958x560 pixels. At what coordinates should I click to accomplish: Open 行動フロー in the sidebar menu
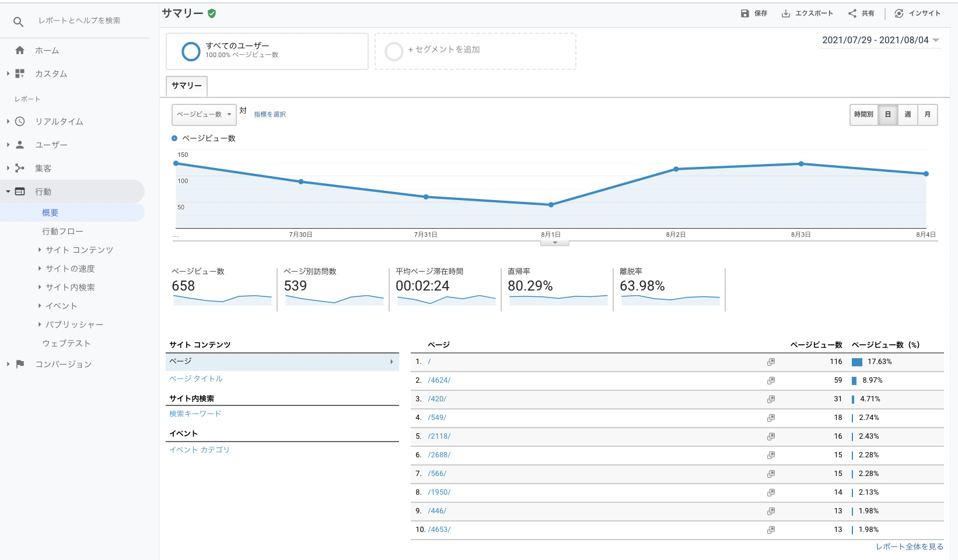[62, 232]
